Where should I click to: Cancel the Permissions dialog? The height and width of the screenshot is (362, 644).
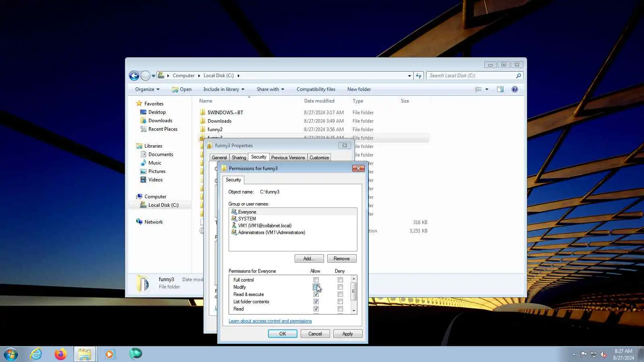click(x=315, y=334)
